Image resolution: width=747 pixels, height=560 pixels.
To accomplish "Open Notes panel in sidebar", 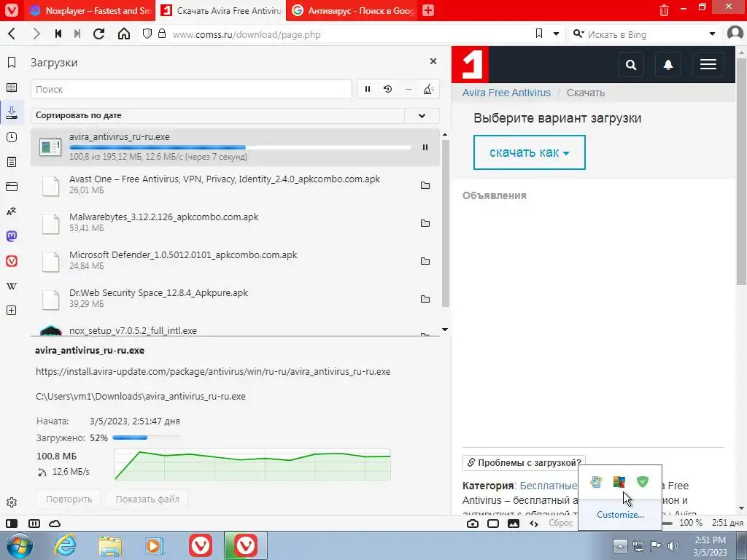I will point(12,162).
